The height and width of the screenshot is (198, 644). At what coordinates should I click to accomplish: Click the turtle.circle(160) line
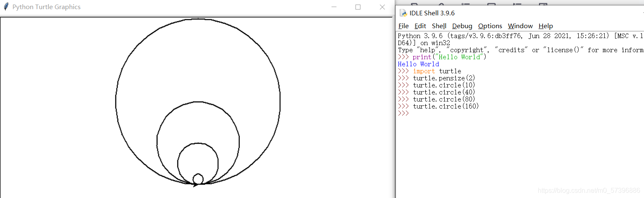pos(438,106)
